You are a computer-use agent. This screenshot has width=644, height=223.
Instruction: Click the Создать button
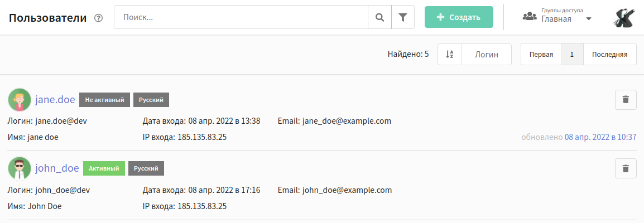click(459, 17)
